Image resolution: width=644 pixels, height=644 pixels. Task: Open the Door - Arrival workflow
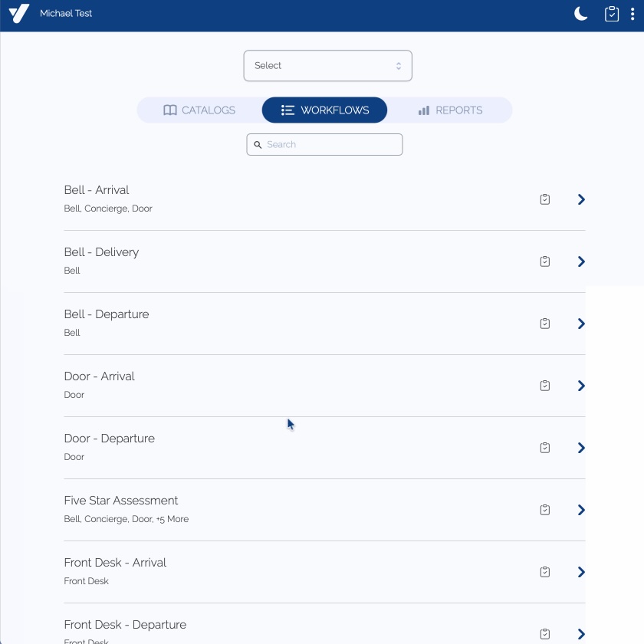(581, 385)
